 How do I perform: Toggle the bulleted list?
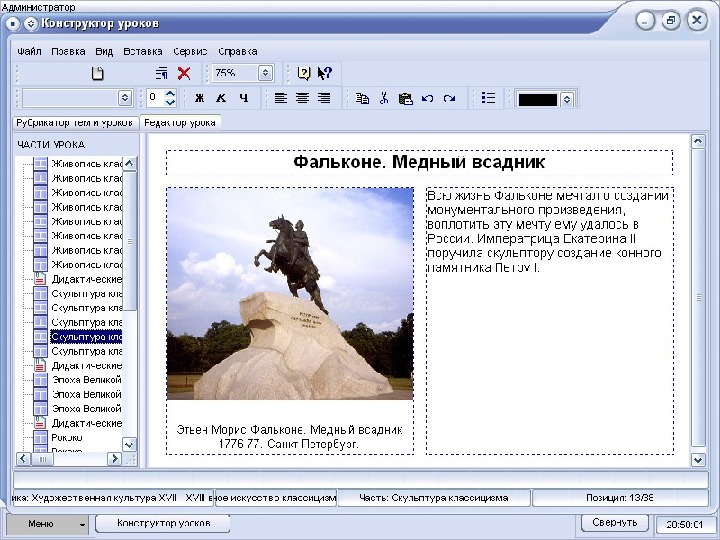click(x=488, y=98)
